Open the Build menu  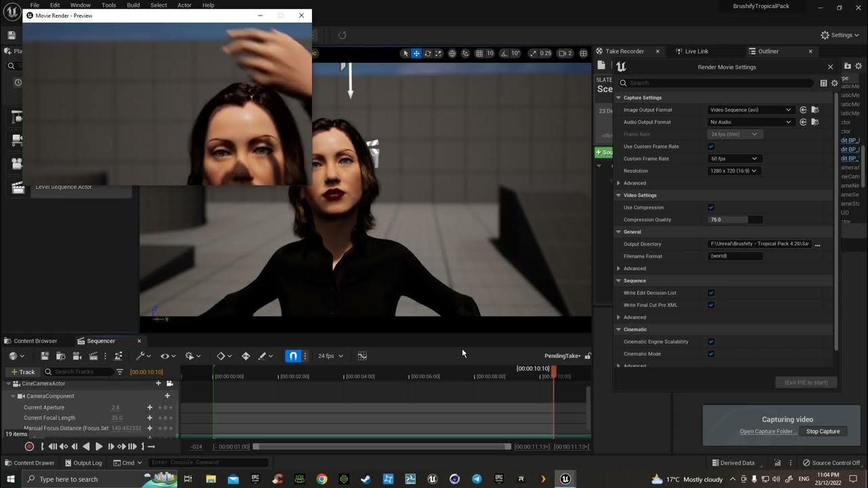(x=133, y=5)
